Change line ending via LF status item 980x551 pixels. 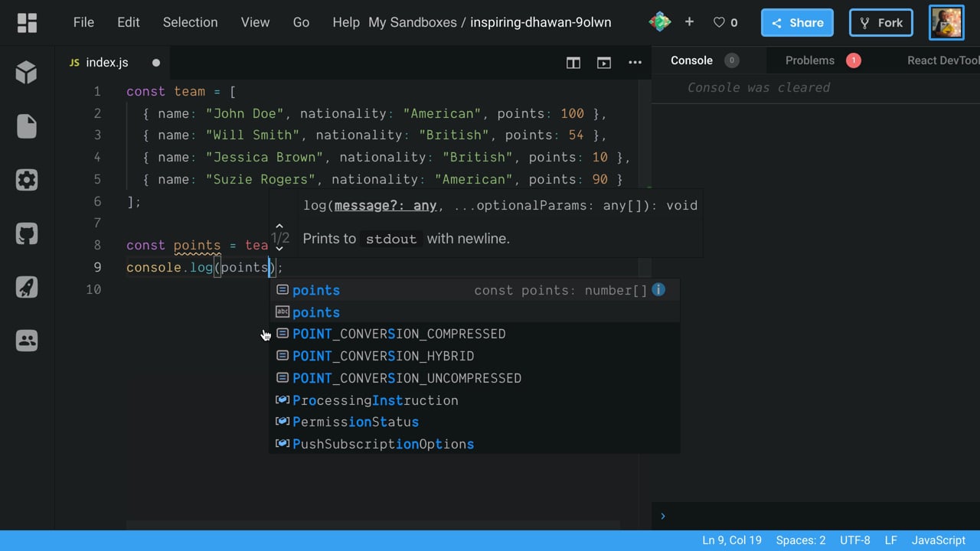[891, 540]
